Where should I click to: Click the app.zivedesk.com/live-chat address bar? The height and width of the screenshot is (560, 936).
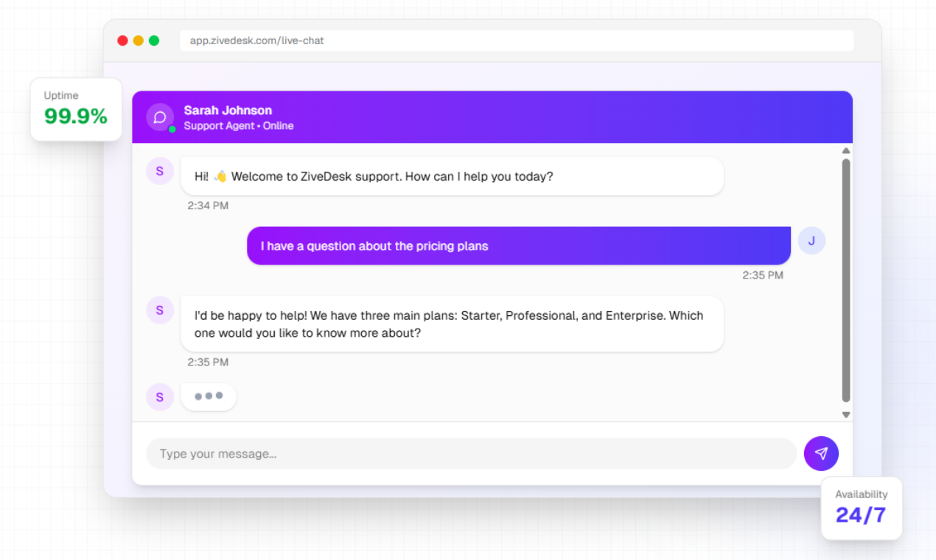coord(517,41)
